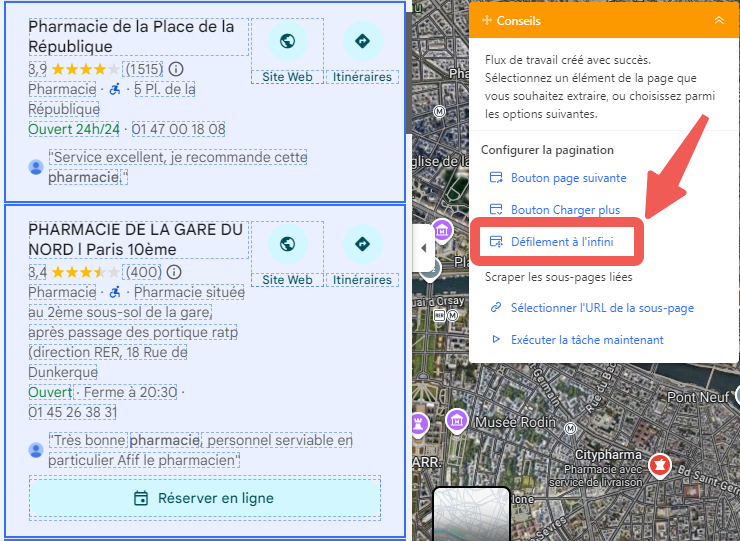The height and width of the screenshot is (541, 740).
Task: Click the wheelchair accessibility icon for Place de la République
Action: click(x=115, y=89)
